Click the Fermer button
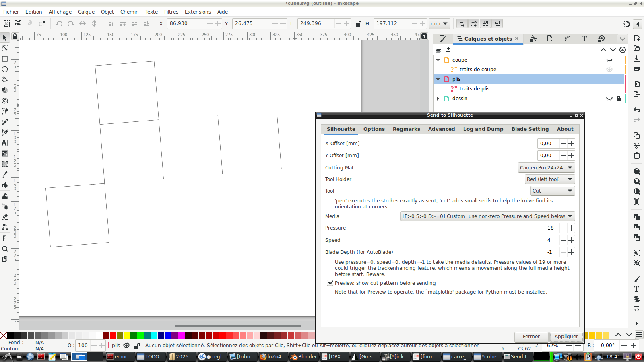Viewport: 644px width, 362px height. [531, 337]
